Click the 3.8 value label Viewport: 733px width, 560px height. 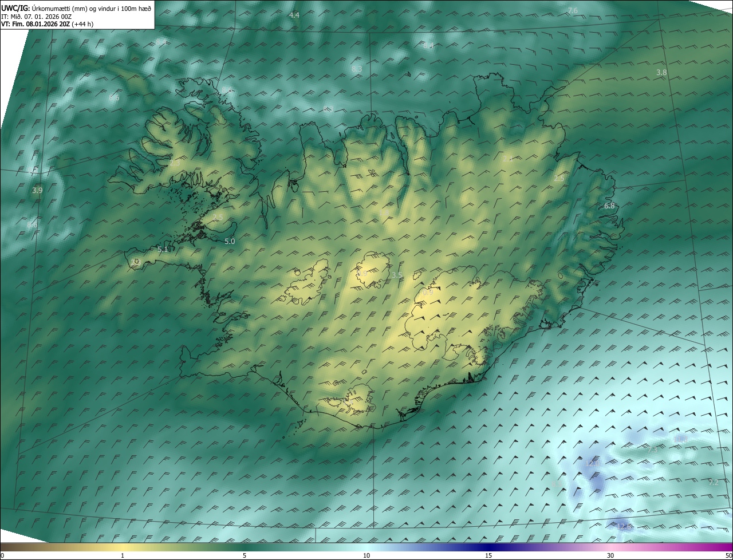[x=661, y=73]
